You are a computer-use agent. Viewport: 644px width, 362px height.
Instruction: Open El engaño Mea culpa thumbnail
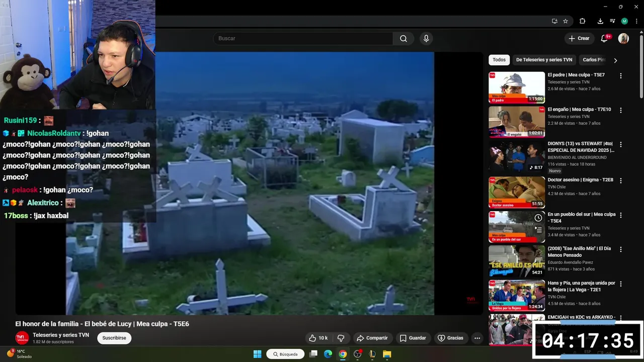517,122
